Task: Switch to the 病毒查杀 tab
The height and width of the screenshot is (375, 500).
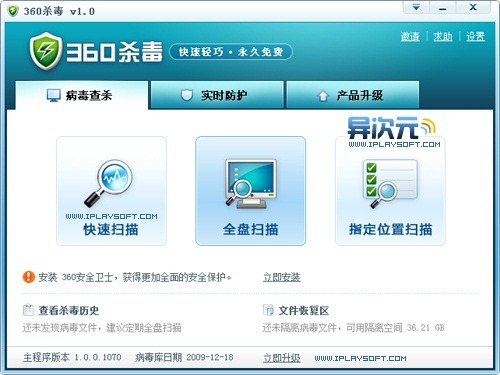Action: [82, 95]
